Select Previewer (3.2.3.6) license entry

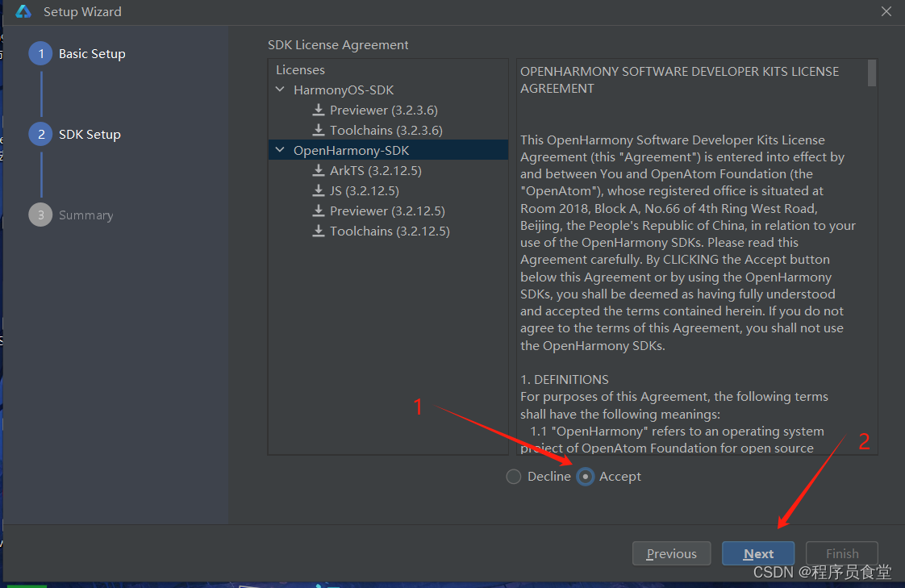(383, 111)
